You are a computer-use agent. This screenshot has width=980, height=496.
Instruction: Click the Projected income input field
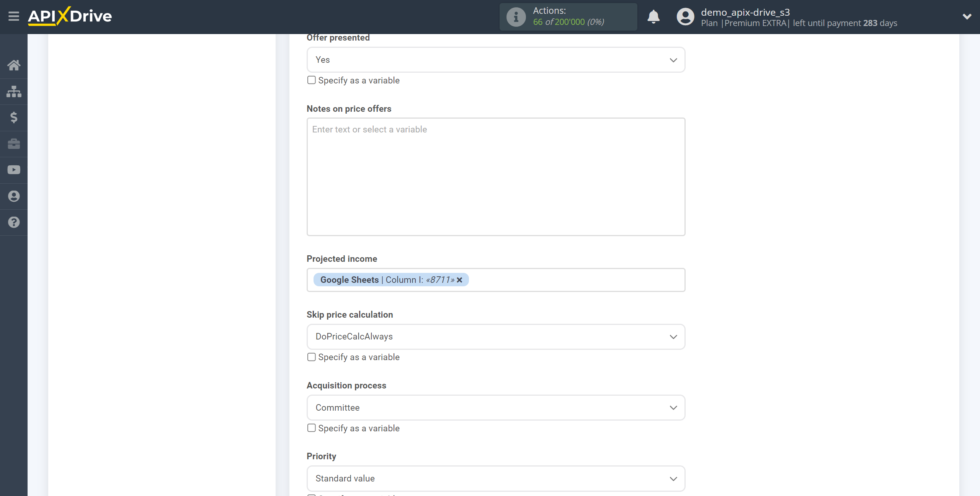(496, 280)
